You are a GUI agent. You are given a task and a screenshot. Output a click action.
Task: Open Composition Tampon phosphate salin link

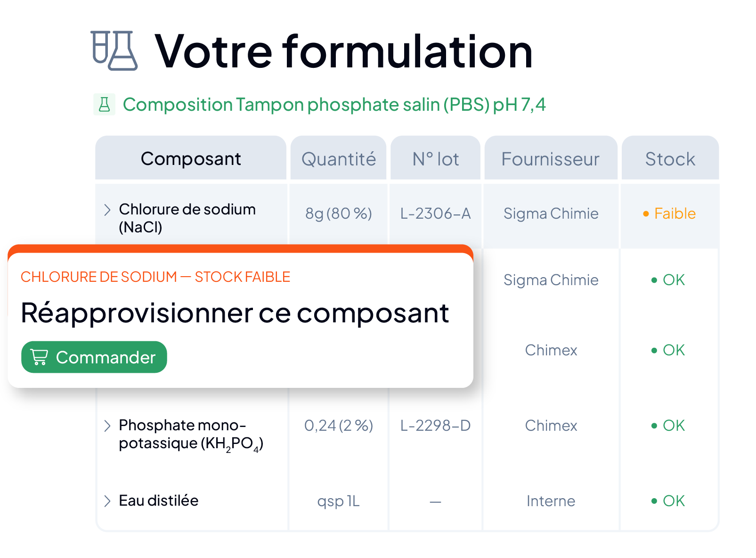334,105
